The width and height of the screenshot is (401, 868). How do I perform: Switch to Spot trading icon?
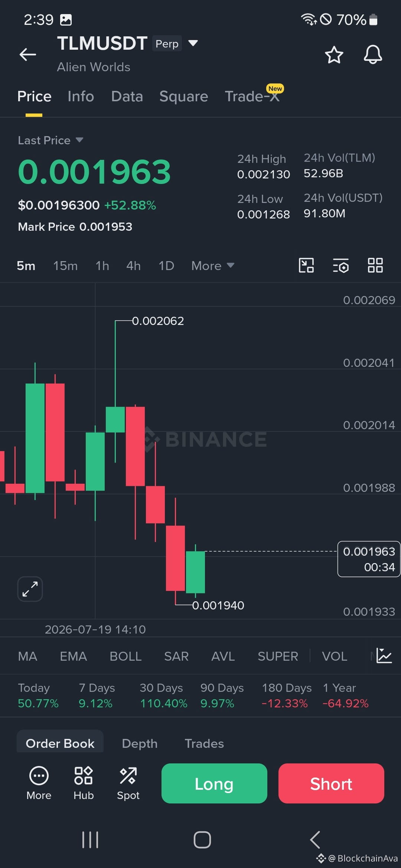tap(128, 783)
